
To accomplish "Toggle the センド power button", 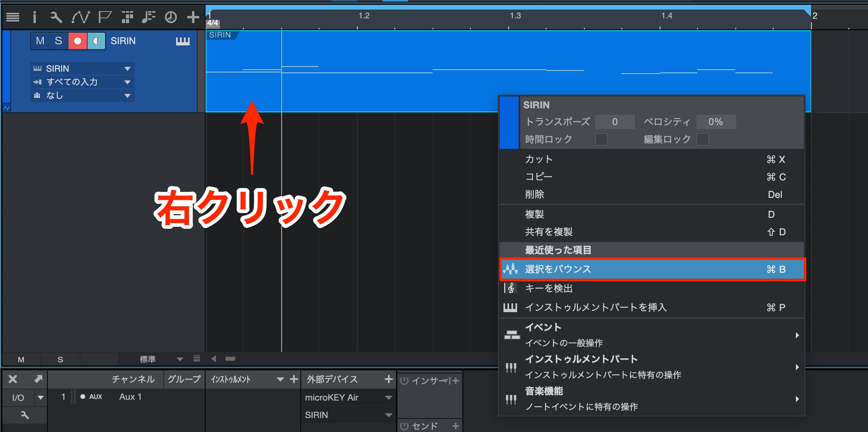I will [x=404, y=426].
